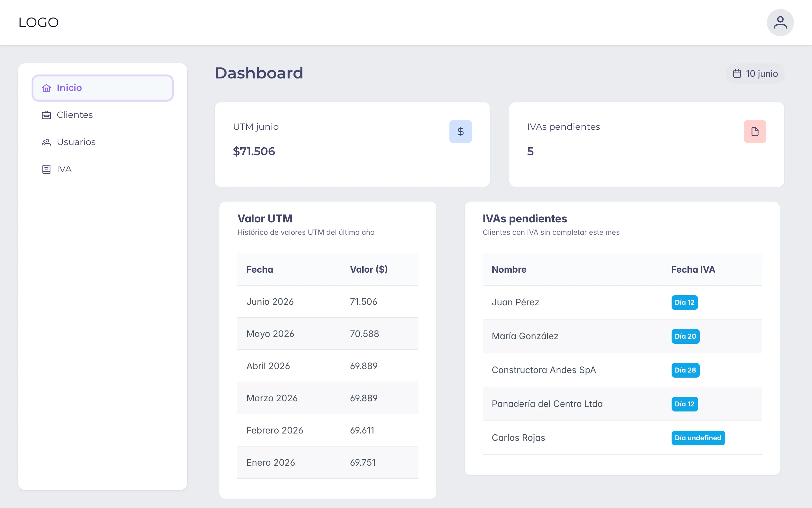Screen dimensions: 812x508
Task: Click the 71.506 table value
Action: coord(363,302)
